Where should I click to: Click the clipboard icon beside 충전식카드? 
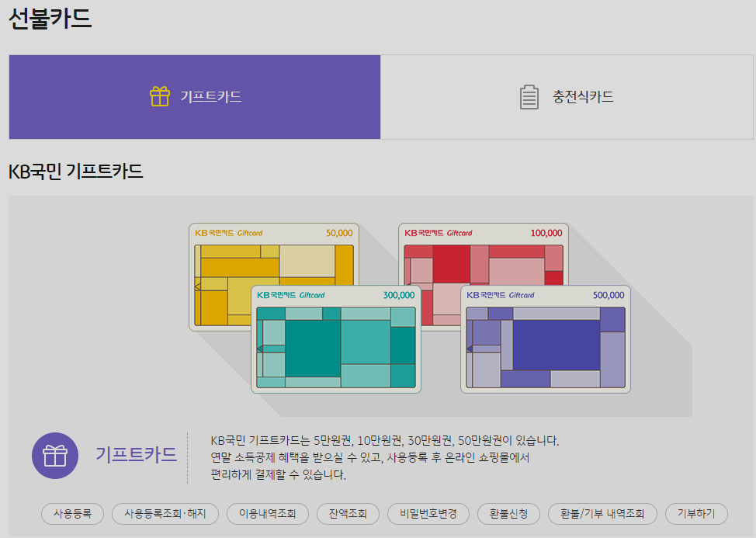pos(529,97)
